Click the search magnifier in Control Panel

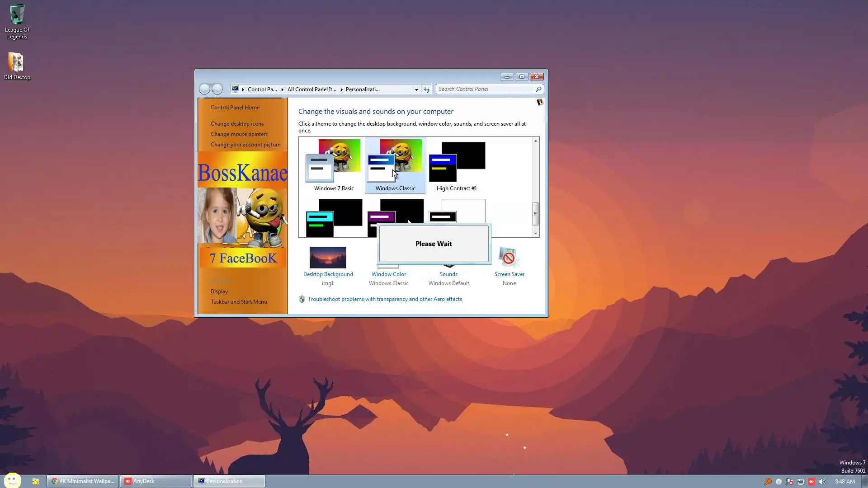[538, 89]
